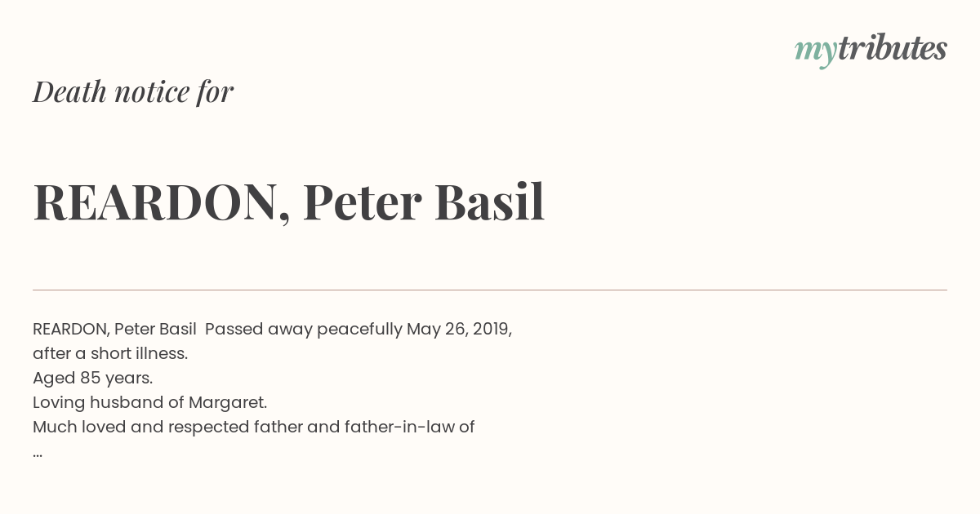Click the green "my" in the logo
This screenshot has width=980, height=514.
click(x=816, y=52)
